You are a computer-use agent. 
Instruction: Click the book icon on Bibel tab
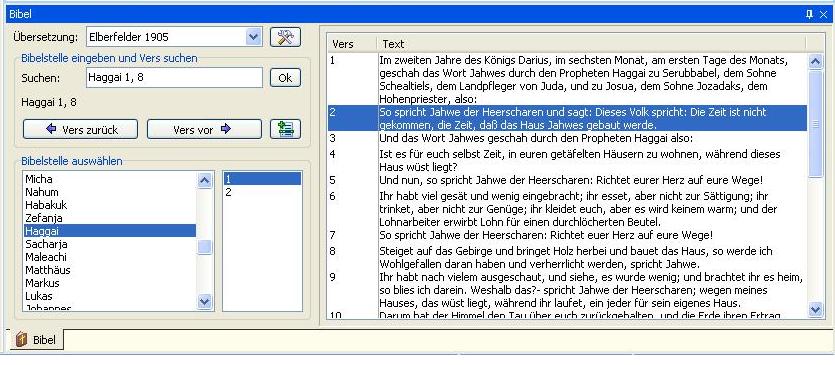pos(22,339)
